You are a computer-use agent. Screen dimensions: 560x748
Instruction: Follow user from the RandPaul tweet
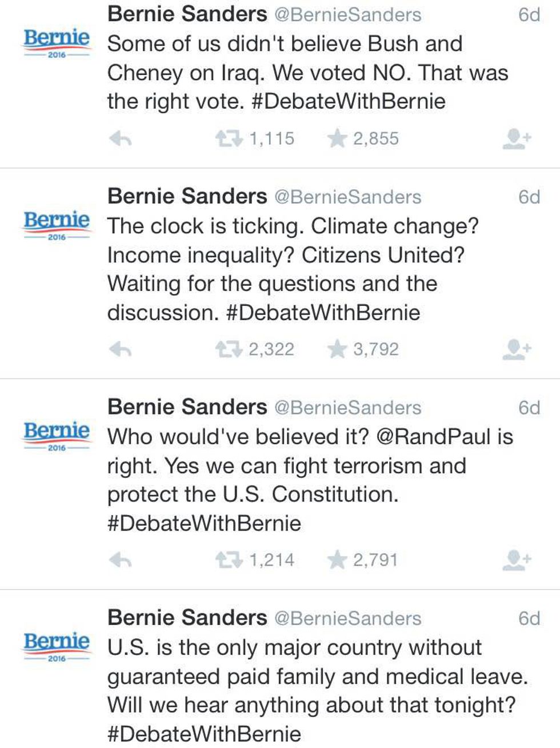pos(517,560)
